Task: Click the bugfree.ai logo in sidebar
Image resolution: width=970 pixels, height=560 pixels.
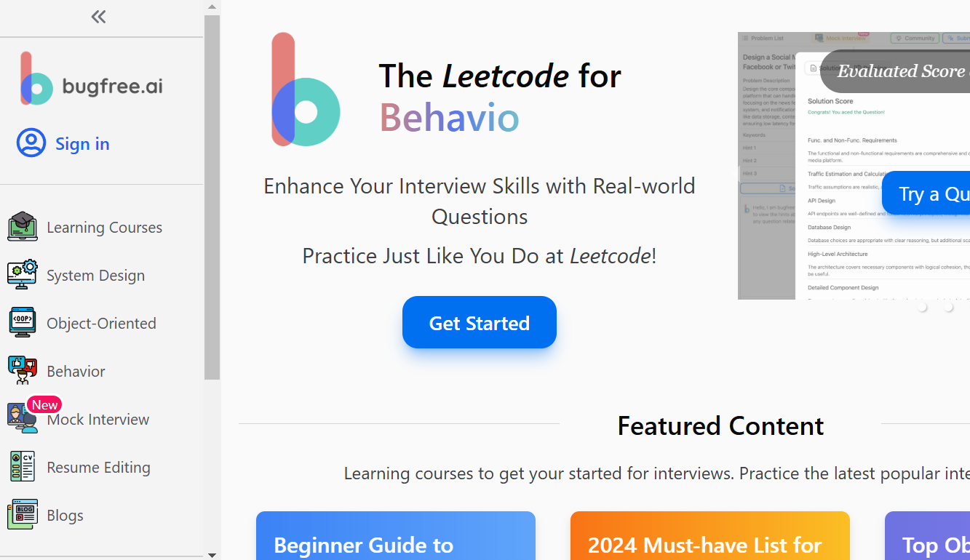Action: (92, 79)
